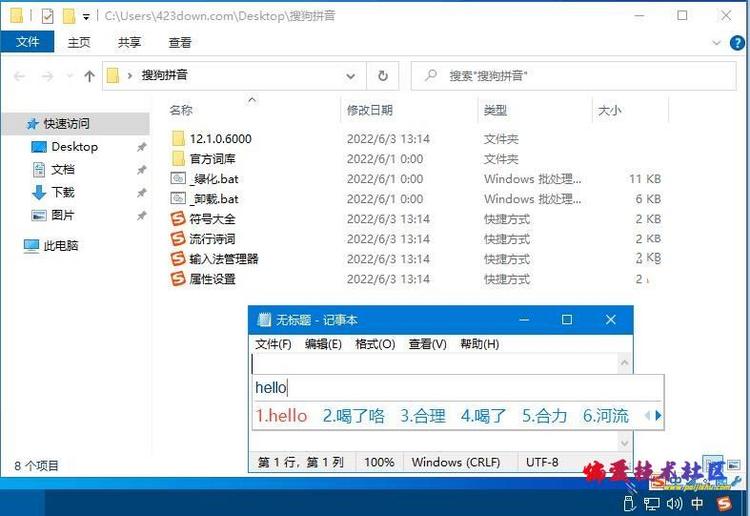The width and height of the screenshot is (750, 516).
Task: Click the volume speaker icon in tray
Action: tap(674, 503)
